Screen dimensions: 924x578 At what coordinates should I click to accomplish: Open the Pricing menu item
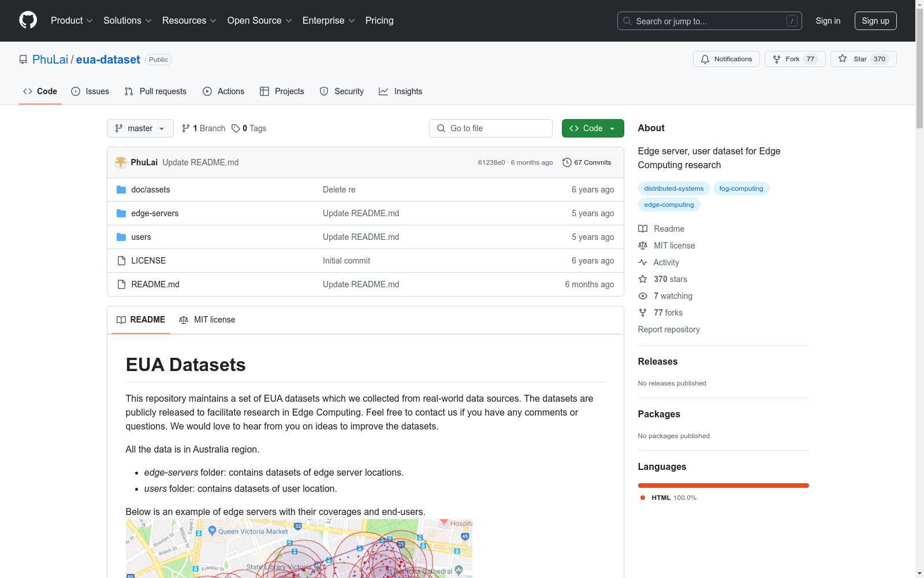click(x=379, y=20)
